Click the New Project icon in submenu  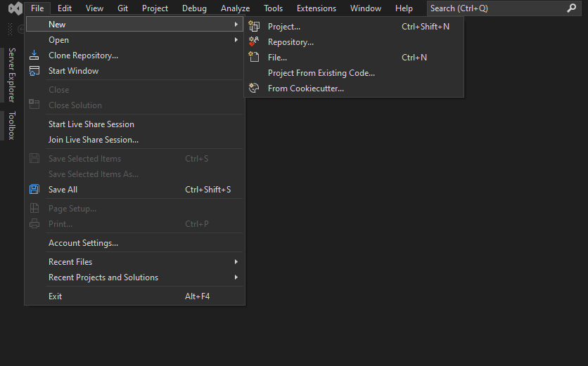(254, 27)
